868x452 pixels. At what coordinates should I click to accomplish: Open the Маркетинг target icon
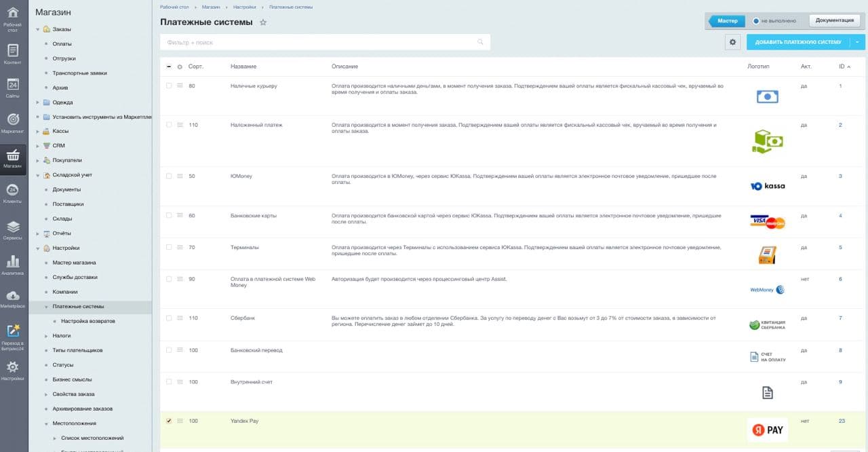[12, 119]
